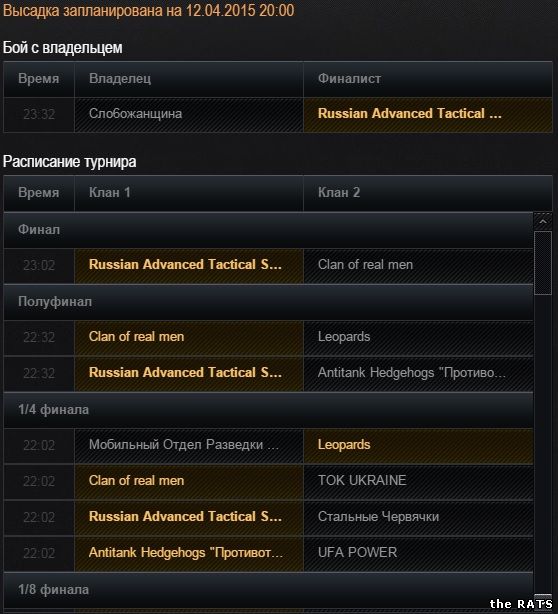558x614 pixels.
Task: Click the 1/4 финала section header
Action: coord(268,410)
